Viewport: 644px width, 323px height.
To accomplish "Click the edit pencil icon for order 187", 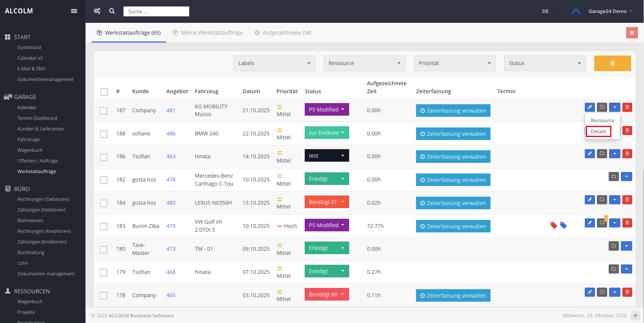I will click(590, 107).
